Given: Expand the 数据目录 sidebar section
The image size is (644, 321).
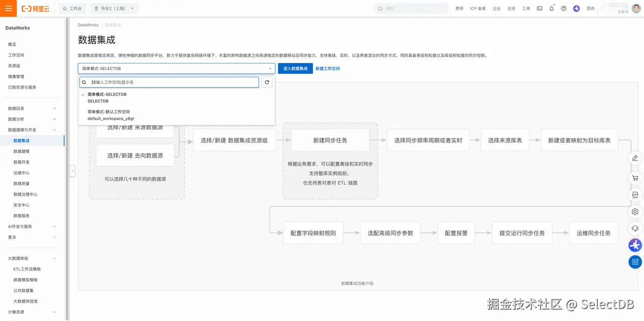Looking at the screenshot, I should tap(33, 109).
